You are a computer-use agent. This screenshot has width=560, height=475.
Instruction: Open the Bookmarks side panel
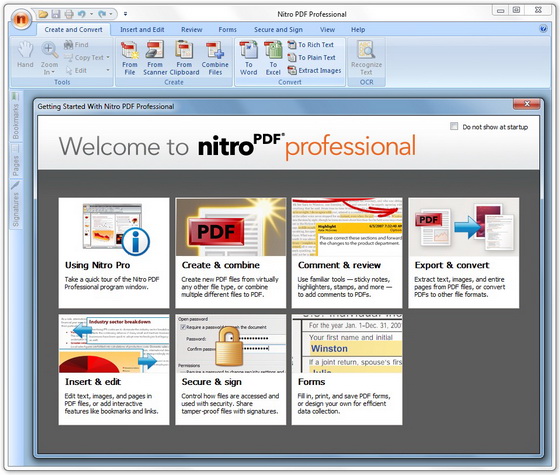point(16,116)
